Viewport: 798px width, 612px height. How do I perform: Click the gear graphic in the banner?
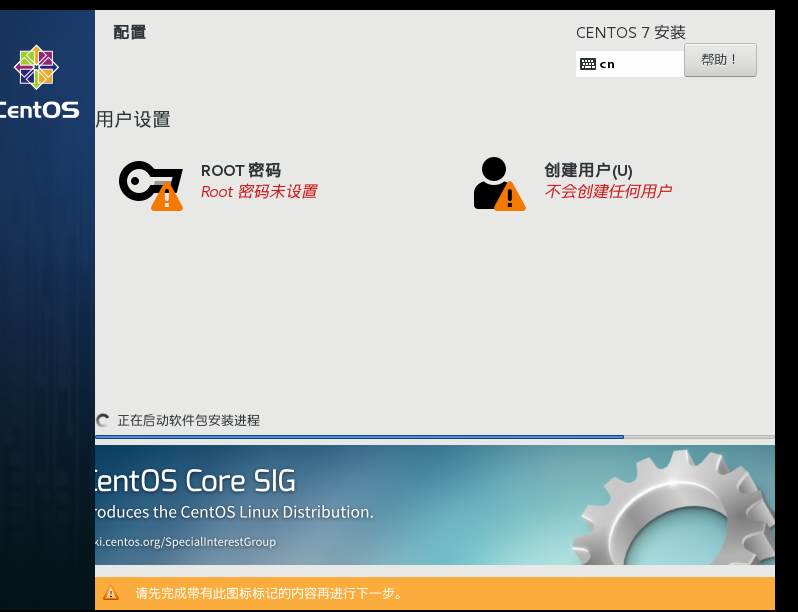coord(674,507)
